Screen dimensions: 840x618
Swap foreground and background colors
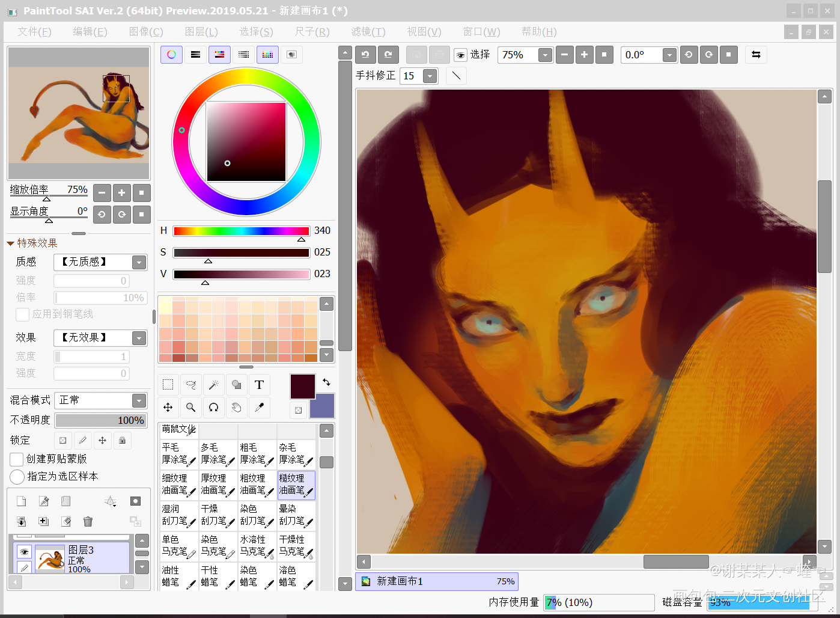click(x=326, y=382)
